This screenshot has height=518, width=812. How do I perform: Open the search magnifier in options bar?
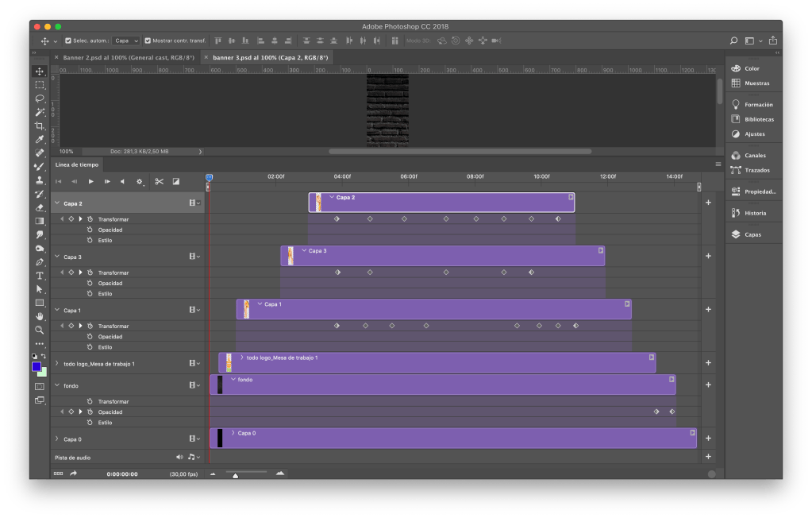[733, 41]
